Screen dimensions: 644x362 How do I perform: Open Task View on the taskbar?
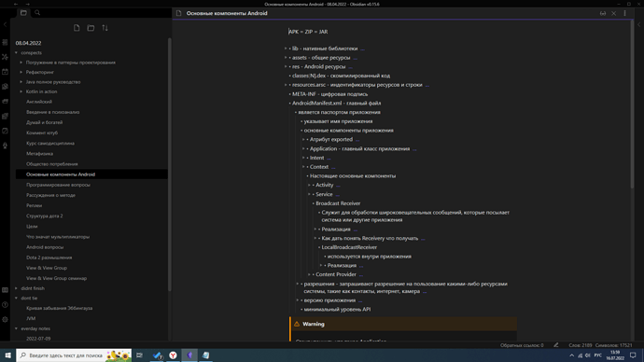[x=140, y=355]
